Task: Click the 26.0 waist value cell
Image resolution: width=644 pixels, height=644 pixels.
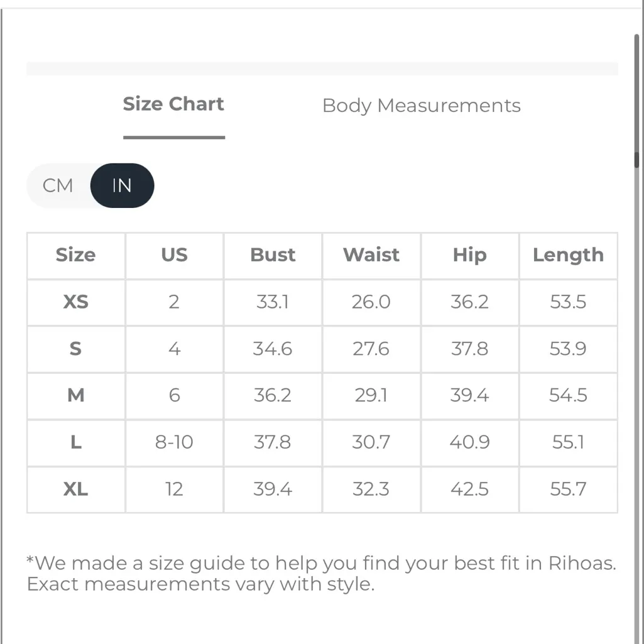Action: [x=371, y=302]
